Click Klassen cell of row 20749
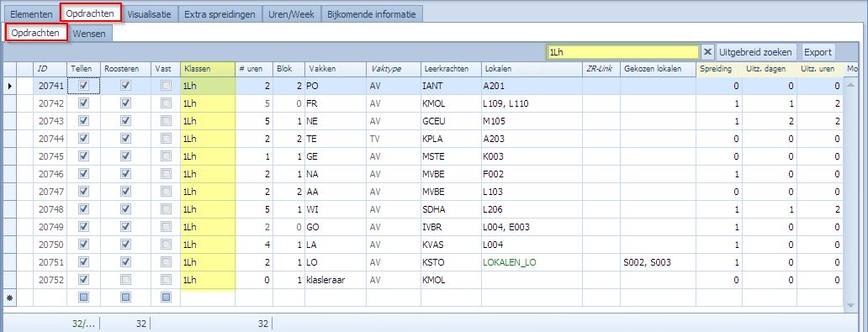The image size is (868, 332). click(208, 227)
